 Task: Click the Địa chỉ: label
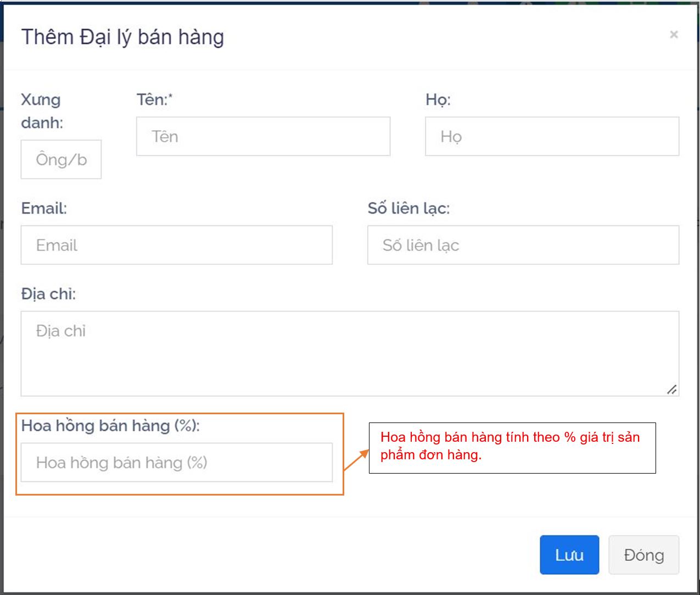(x=48, y=294)
